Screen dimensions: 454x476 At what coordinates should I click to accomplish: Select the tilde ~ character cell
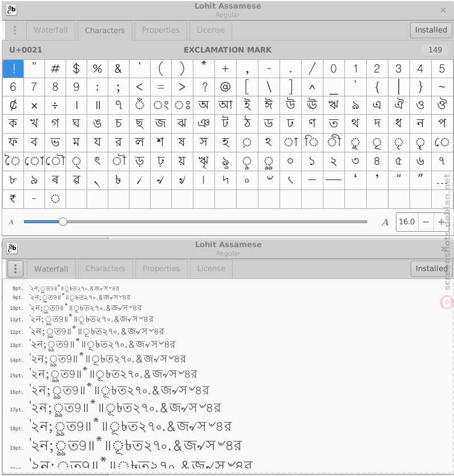click(x=442, y=87)
